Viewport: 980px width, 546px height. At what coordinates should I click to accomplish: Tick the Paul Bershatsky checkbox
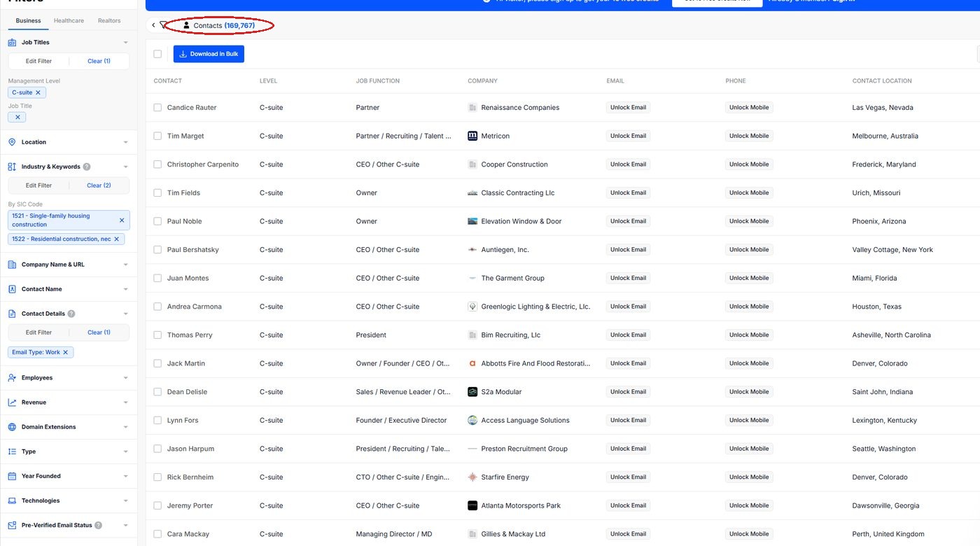pos(157,250)
